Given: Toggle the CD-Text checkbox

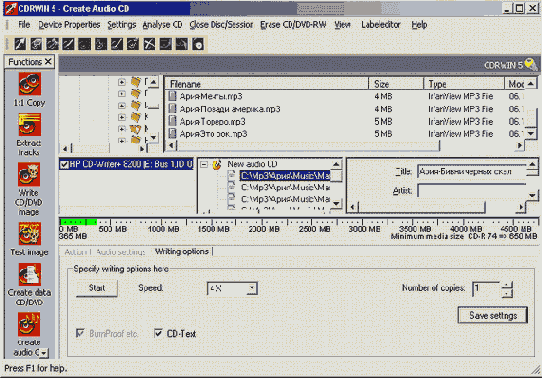Looking at the screenshot, I should coord(158,333).
